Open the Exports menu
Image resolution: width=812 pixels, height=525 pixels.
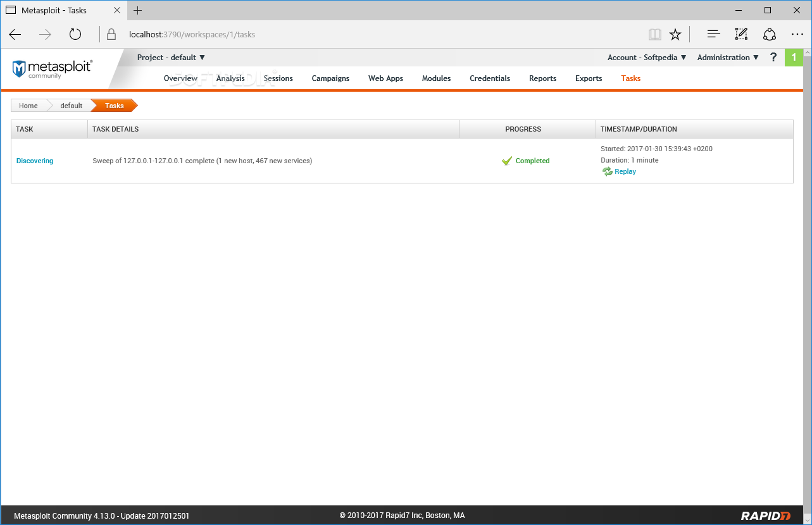(589, 78)
